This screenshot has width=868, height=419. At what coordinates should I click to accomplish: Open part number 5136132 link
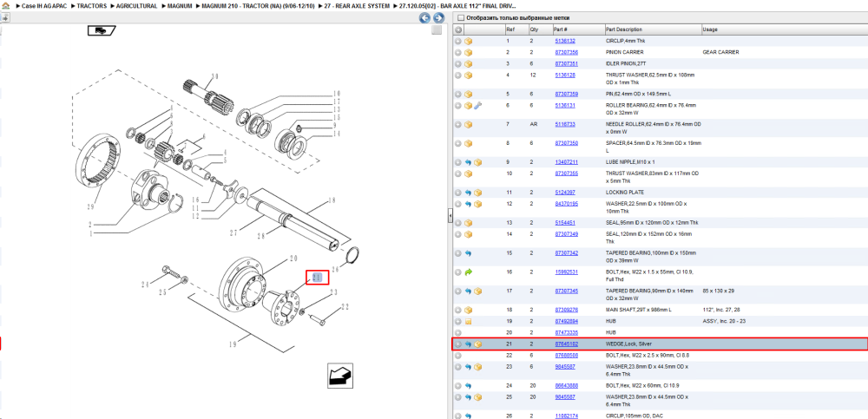(x=565, y=41)
